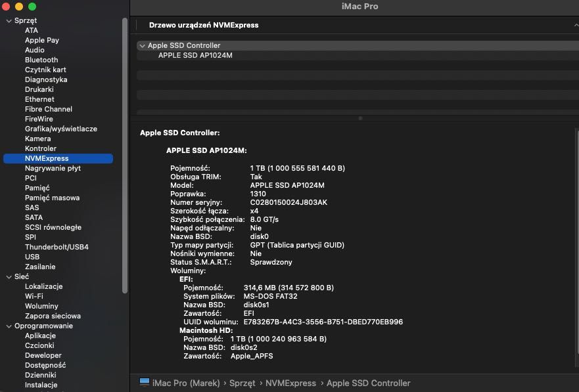Open Zapora sieciowa section
Image resolution: width=579 pixels, height=392 pixels.
pyautogui.click(x=53, y=316)
